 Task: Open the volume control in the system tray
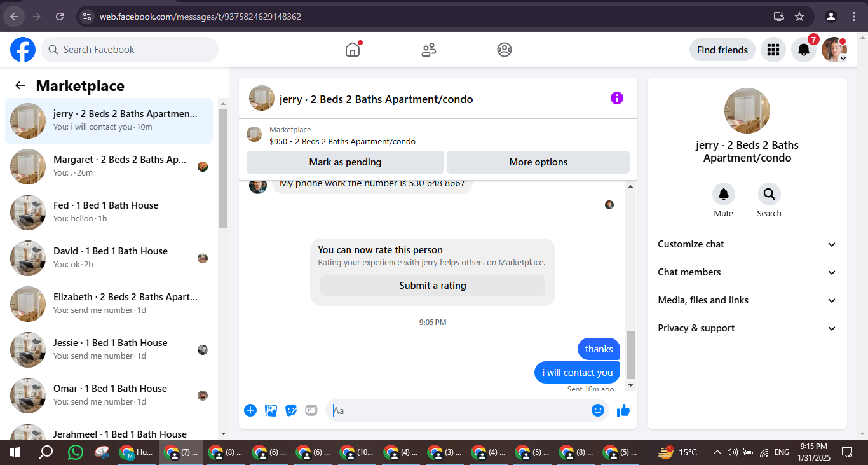[732, 452]
